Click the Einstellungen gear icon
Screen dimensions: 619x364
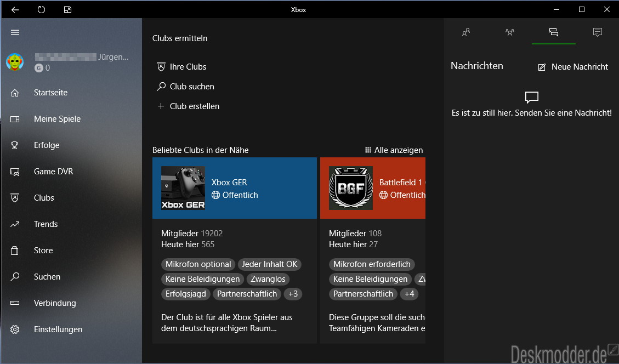[x=15, y=329]
